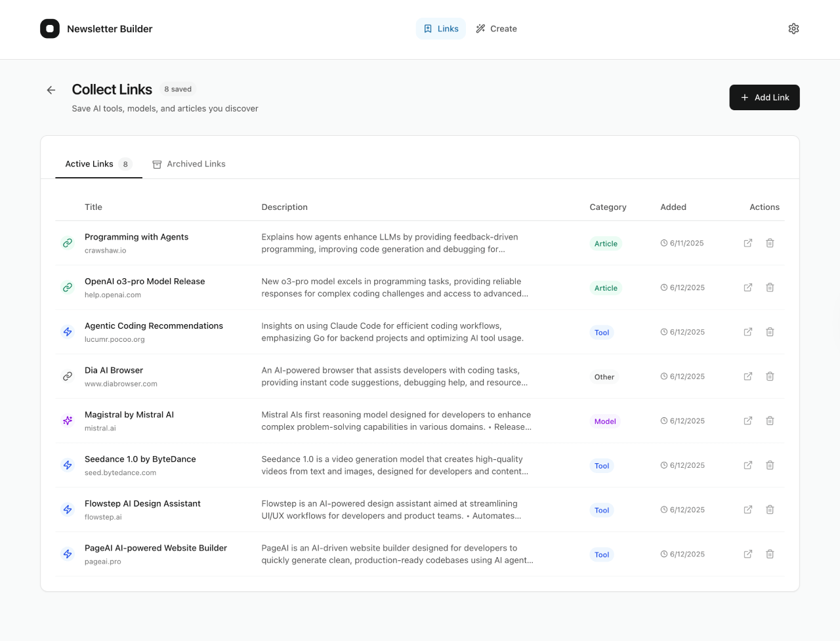The image size is (840, 641).
Task: Switch to the Links navigation tab
Action: click(x=441, y=29)
